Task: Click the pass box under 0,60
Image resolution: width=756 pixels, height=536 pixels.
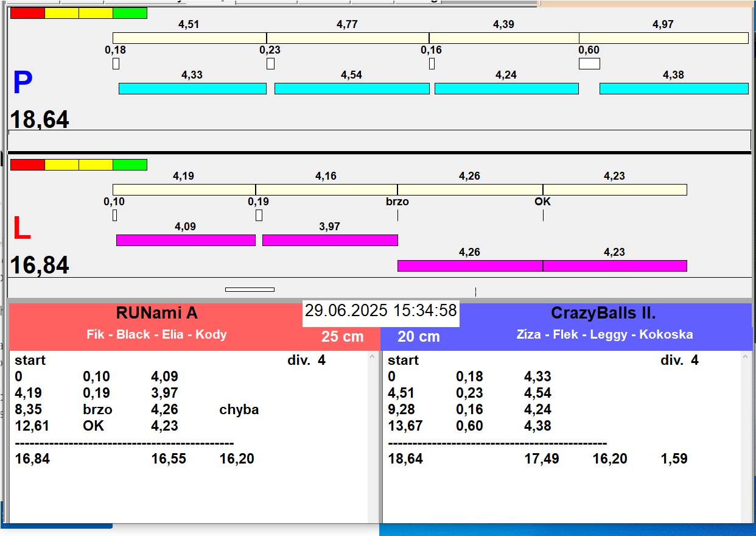Action: (589, 63)
